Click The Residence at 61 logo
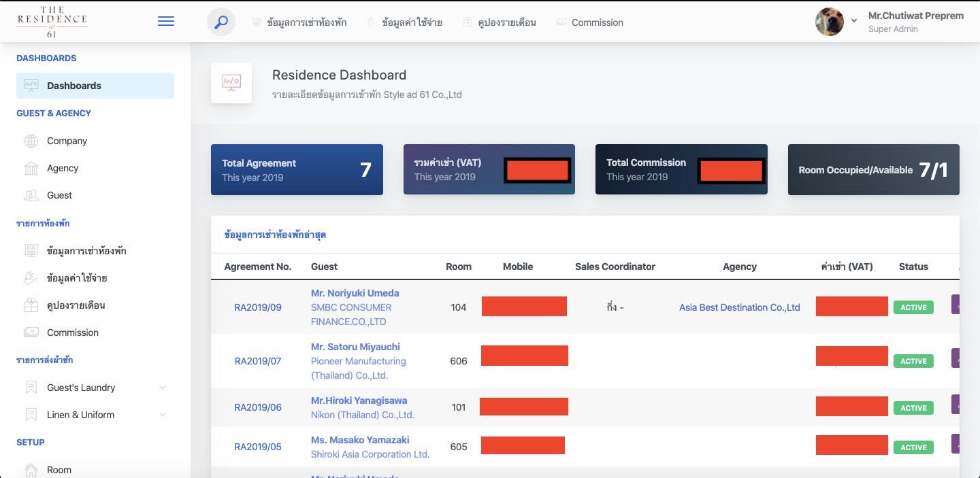Viewport: 980px width, 478px height. pyautogui.click(x=52, y=22)
